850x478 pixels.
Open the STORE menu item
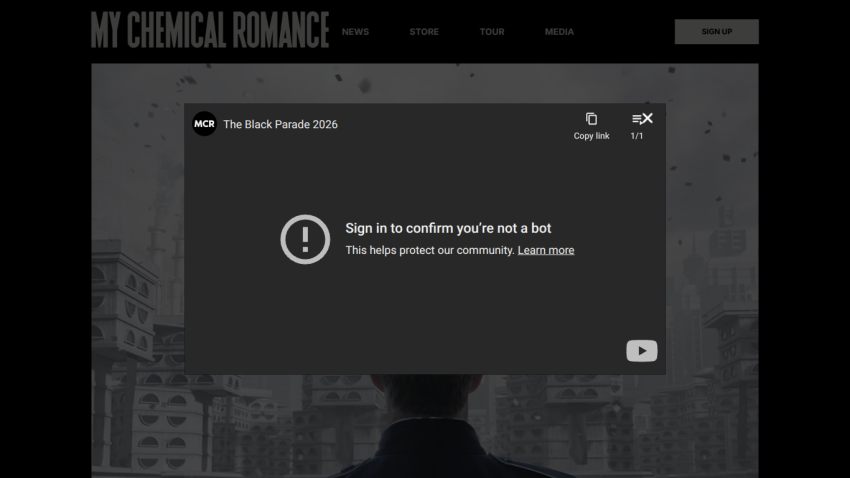(x=424, y=32)
